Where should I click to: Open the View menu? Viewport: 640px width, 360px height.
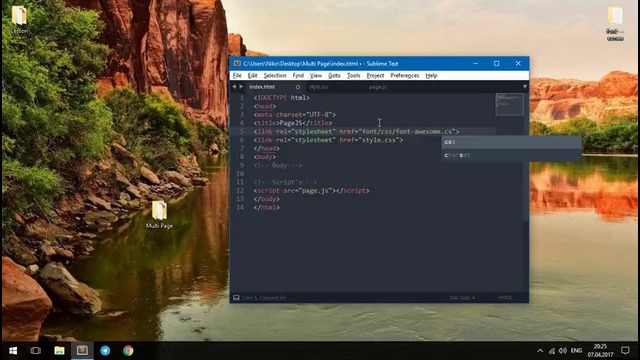(x=316, y=76)
